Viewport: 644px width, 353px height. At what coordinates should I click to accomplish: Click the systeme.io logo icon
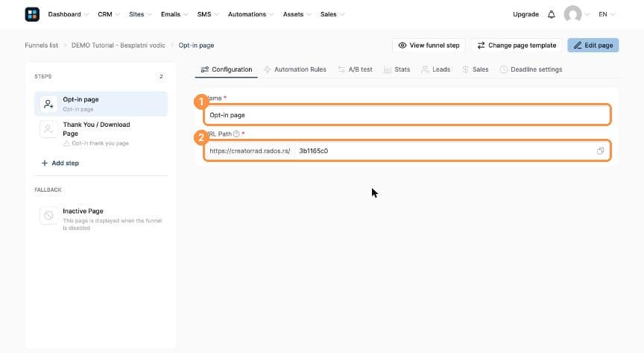click(32, 14)
